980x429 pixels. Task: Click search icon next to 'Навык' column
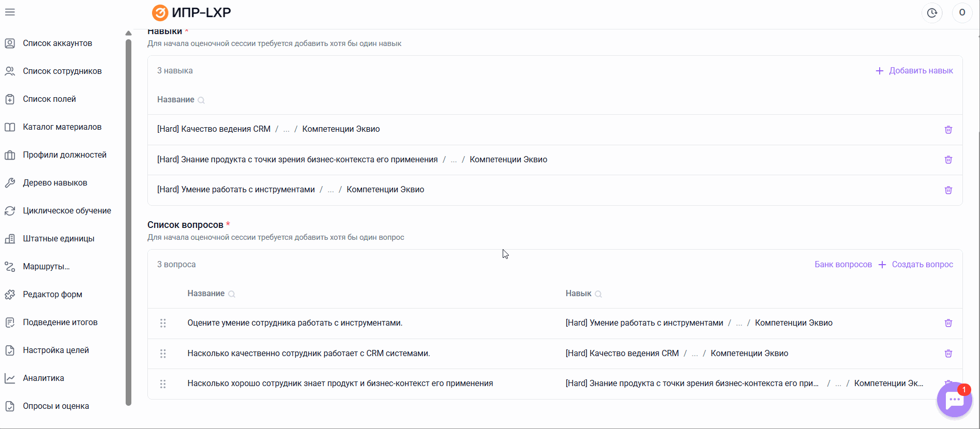click(x=598, y=294)
